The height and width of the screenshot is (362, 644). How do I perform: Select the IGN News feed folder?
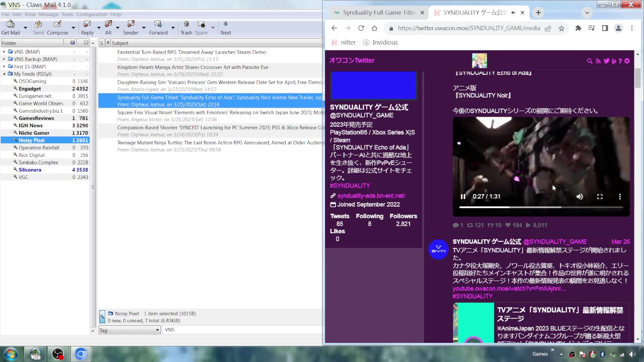click(31, 126)
